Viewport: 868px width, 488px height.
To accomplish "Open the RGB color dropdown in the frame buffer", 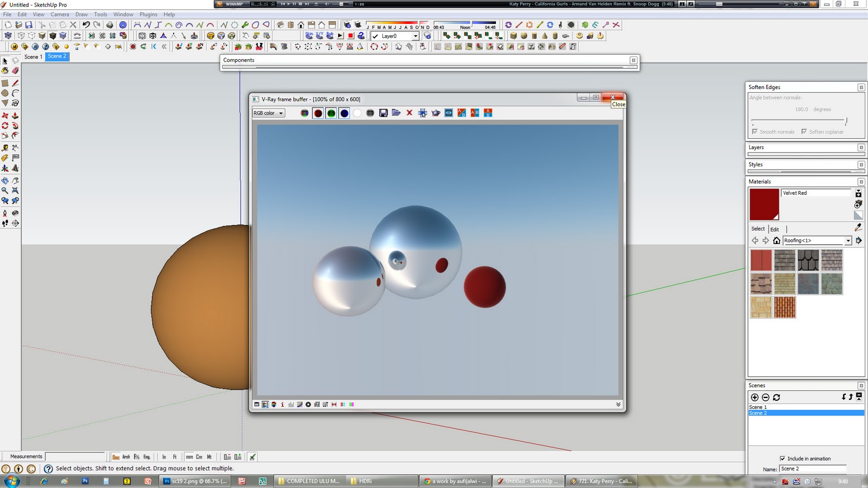I will tap(269, 113).
